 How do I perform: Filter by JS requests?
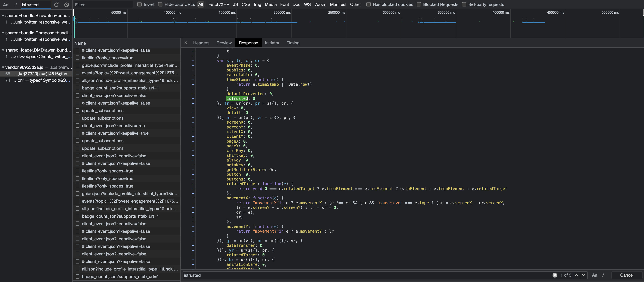[x=235, y=4]
